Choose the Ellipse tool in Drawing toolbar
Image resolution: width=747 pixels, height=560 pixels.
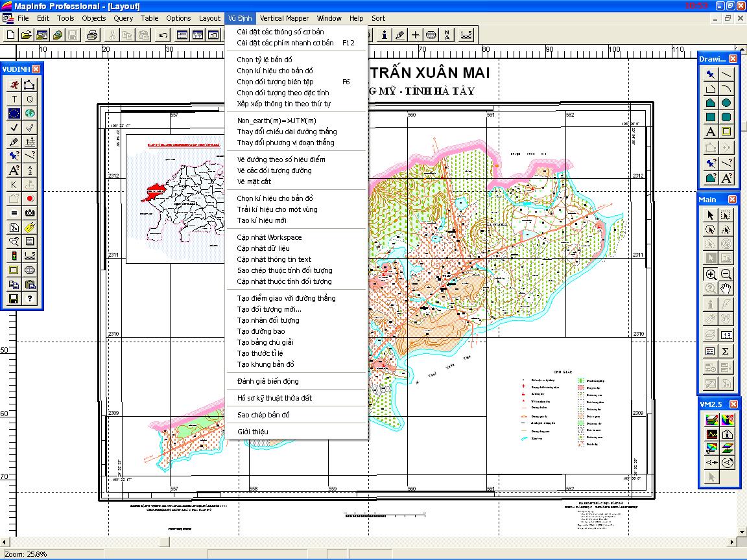click(x=726, y=102)
